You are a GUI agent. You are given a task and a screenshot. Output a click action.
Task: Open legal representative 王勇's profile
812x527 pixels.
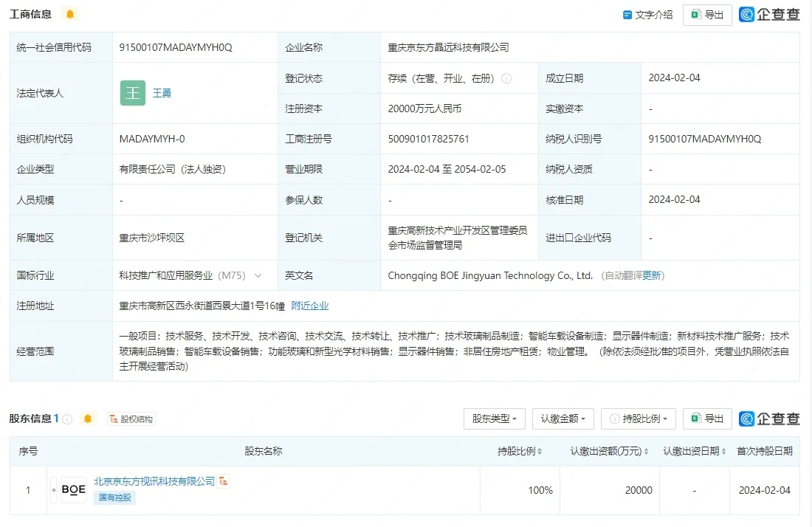coord(162,93)
